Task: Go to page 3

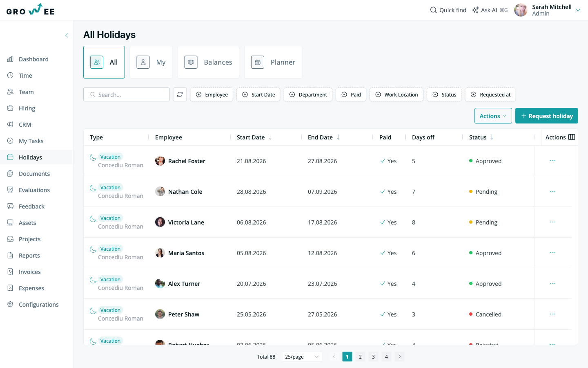Action: click(373, 357)
